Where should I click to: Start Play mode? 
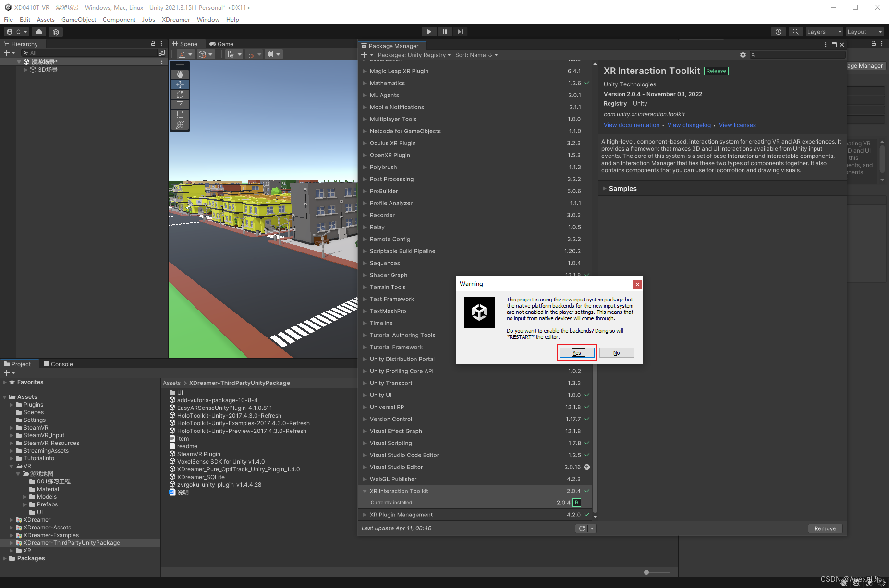click(x=429, y=32)
